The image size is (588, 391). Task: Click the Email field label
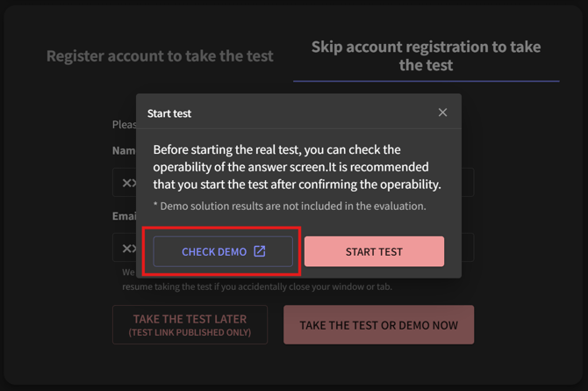123,216
